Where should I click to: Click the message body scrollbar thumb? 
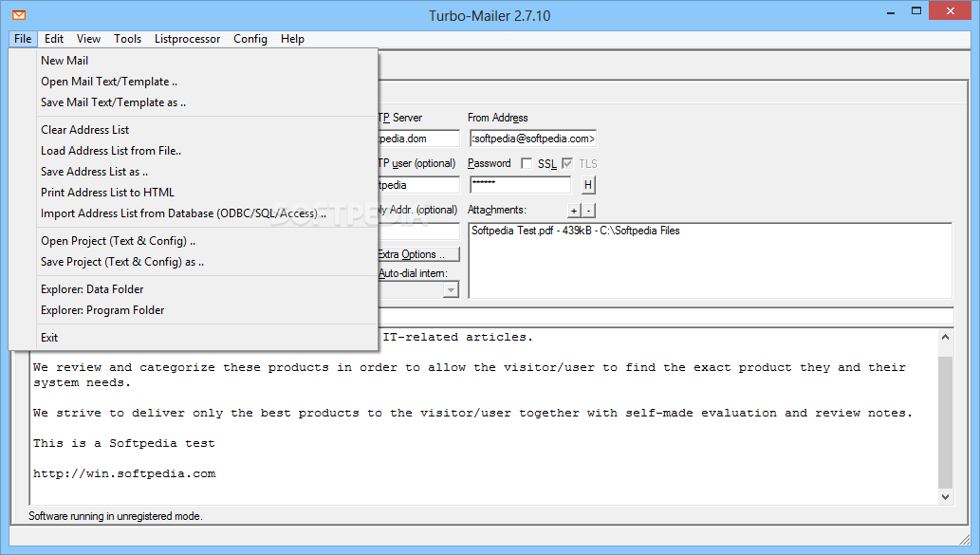click(x=945, y=422)
